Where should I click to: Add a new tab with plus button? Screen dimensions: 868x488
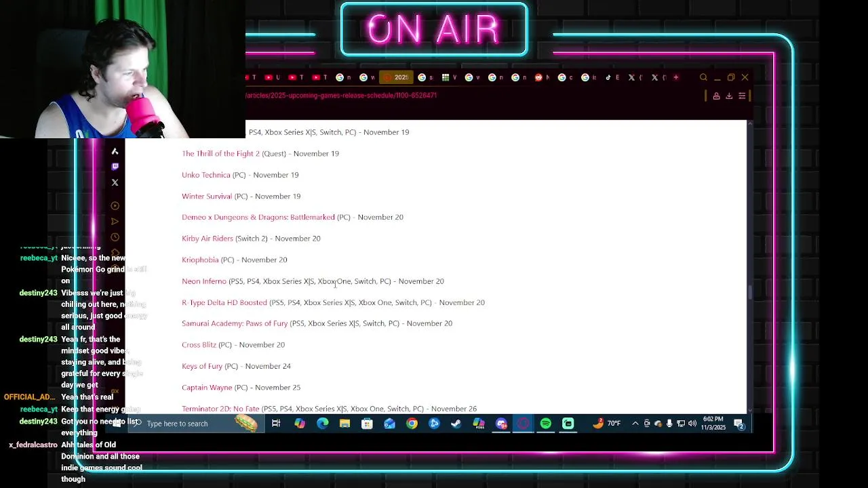pos(675,77)
